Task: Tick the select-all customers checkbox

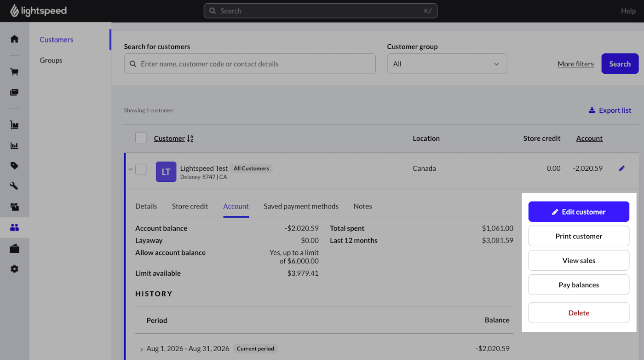Action: (141, 138)
